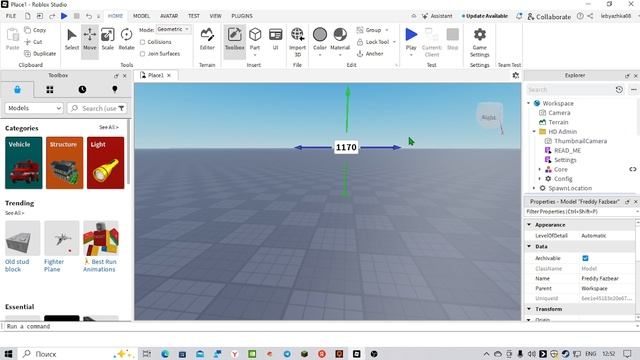The height and width of the screenshot is (360, 640).
Task: Toggle the Archivable checkbox
Action: pos(585,258)
